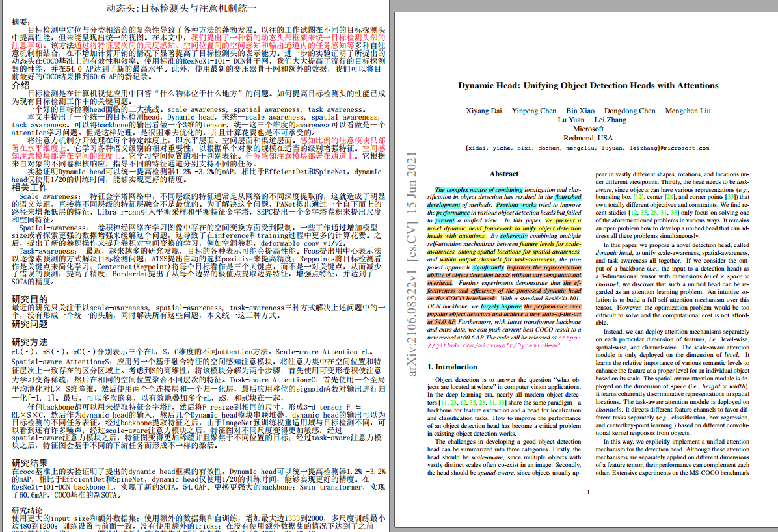Click author name Xiyang Dai
This screenshot has height=532, width=778.
tap(484, 111)
